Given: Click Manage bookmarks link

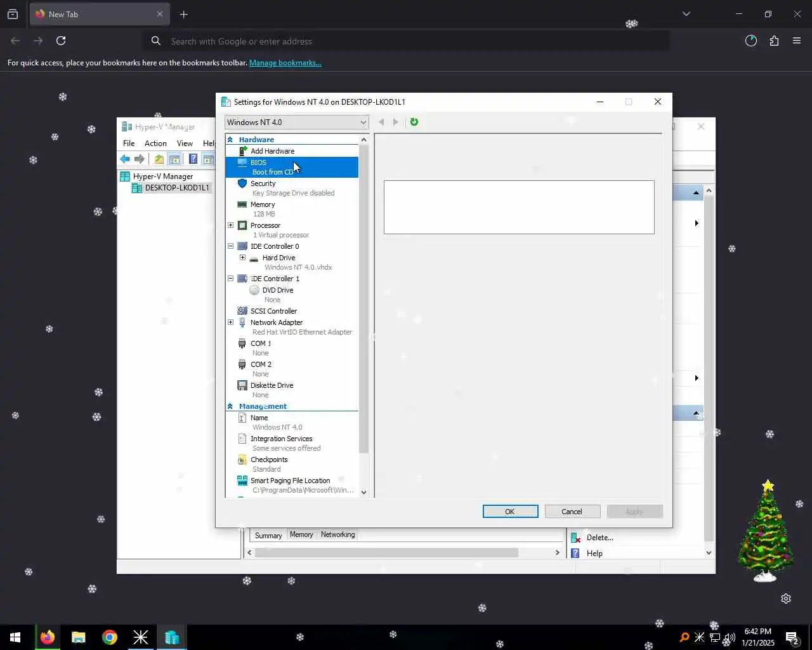Looking at the screenshot, I should click(285, 63).
